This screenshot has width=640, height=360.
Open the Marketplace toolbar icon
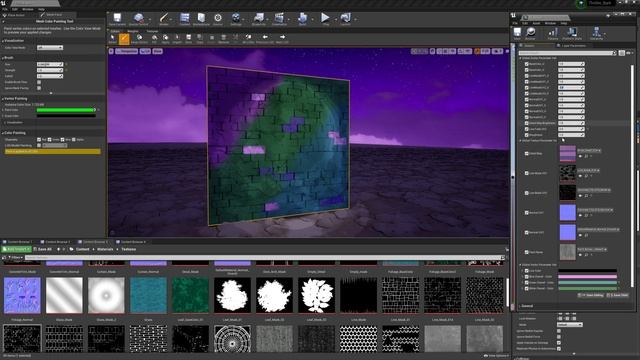click(201, 19)
